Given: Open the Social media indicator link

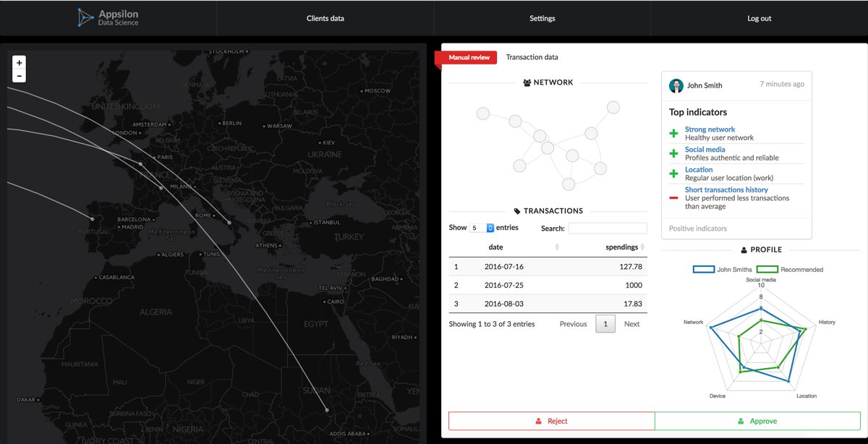Looking at the screenshot, I should (705, 150).
